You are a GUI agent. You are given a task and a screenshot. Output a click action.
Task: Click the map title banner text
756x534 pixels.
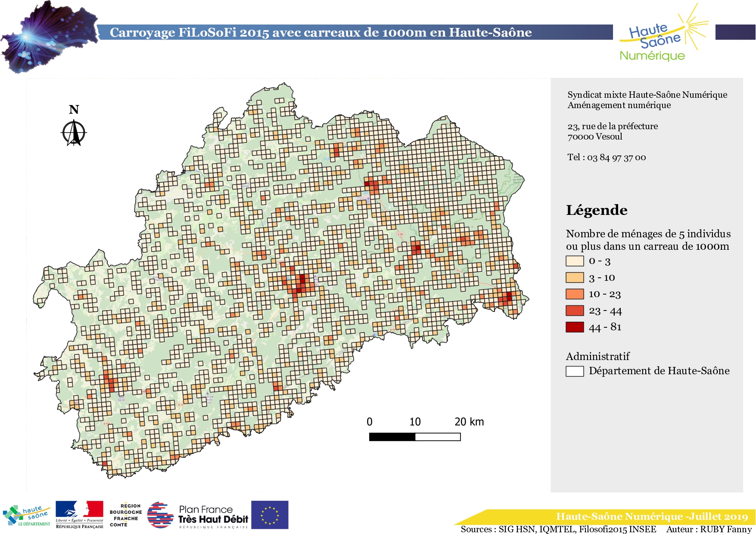pyautogui.click(x=321, y=32)
